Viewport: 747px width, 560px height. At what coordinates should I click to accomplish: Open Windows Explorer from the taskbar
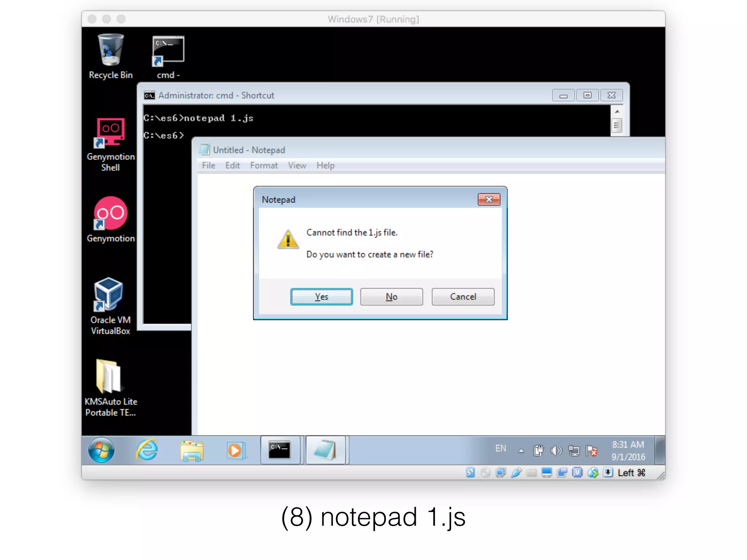[192, 451]
